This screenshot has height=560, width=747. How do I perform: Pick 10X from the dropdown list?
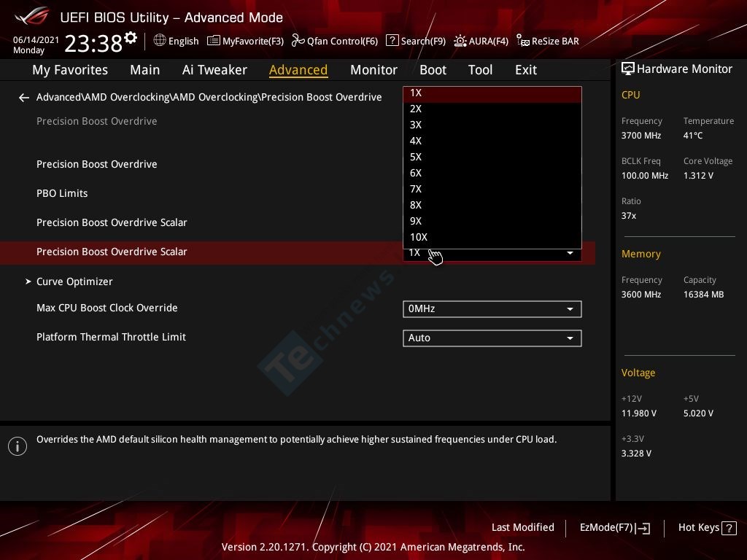point(492,237)
